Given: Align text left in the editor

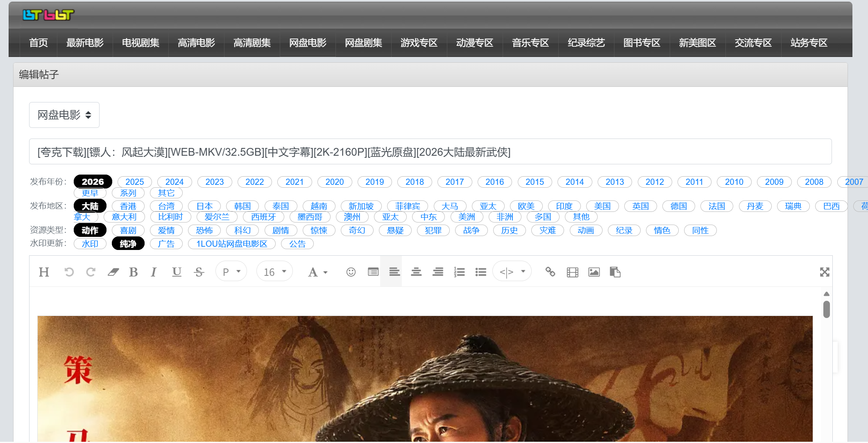Looking at the screenshot, I should click(x=394, y=272).
